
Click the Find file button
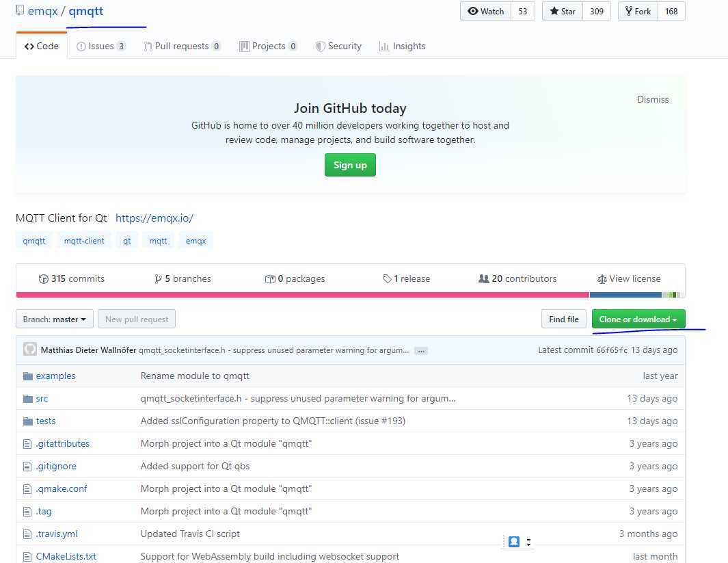pos(564,319)
